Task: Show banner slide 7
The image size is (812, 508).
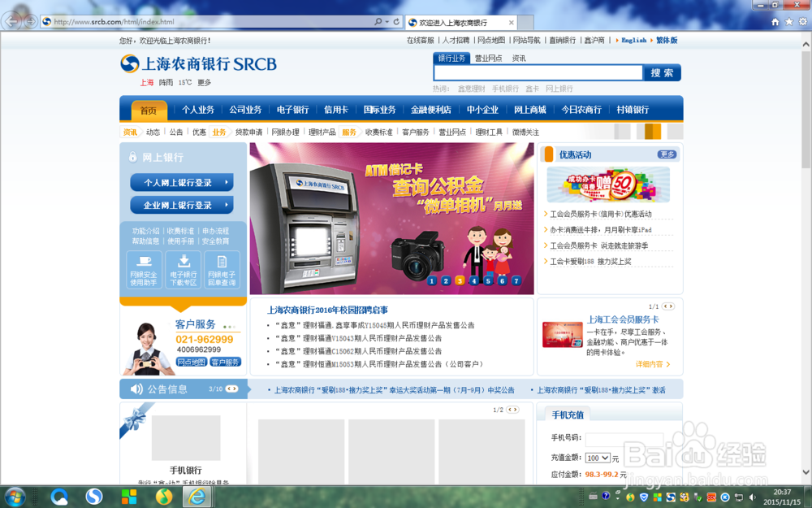Action: tap(516, 280)
